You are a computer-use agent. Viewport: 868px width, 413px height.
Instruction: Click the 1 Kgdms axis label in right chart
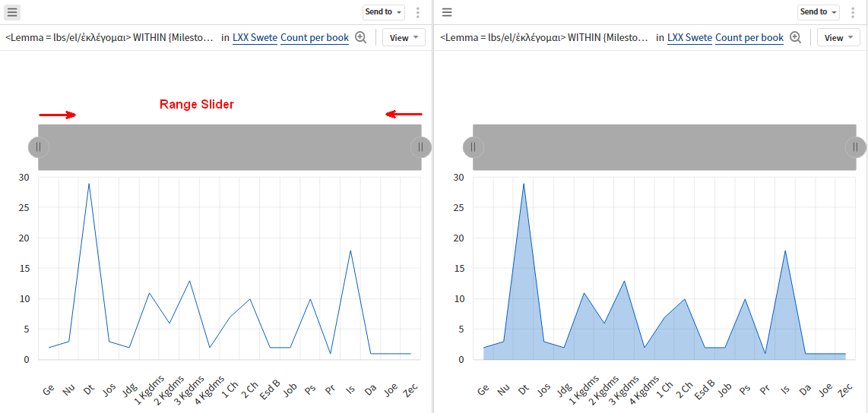tap(583, 389)
